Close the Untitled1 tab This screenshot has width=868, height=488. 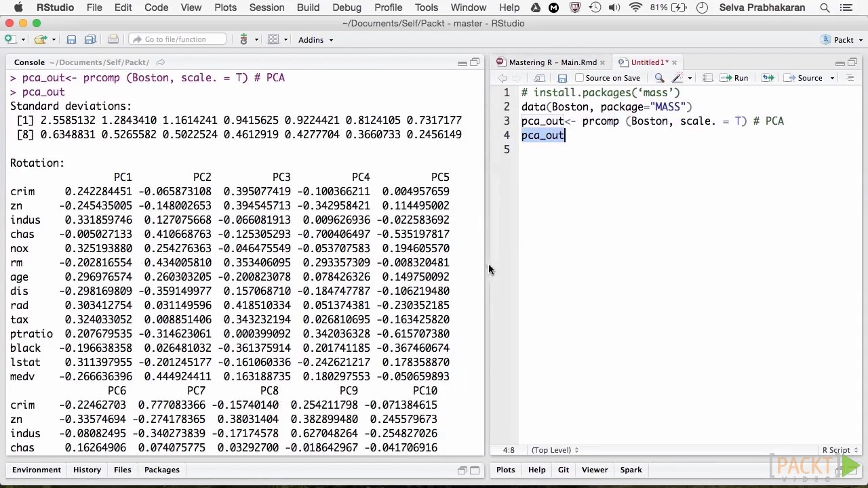point(674,62)
